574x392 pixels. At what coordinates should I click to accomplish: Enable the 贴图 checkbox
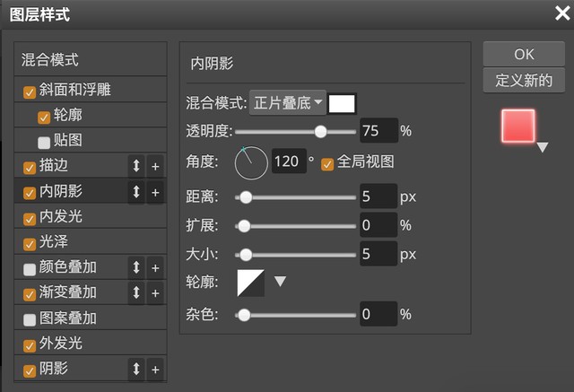coord(44,141)
